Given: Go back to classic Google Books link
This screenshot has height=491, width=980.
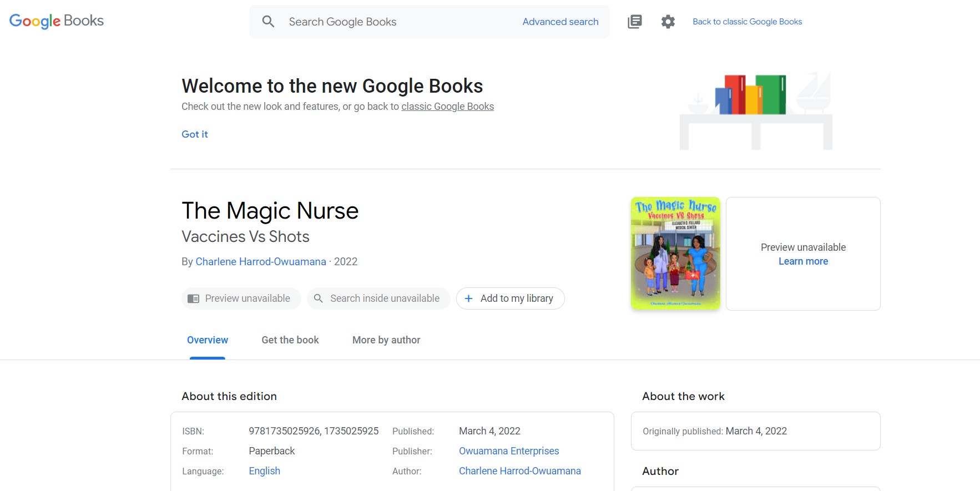Looking at the screenshot, I should click(747, 22).
